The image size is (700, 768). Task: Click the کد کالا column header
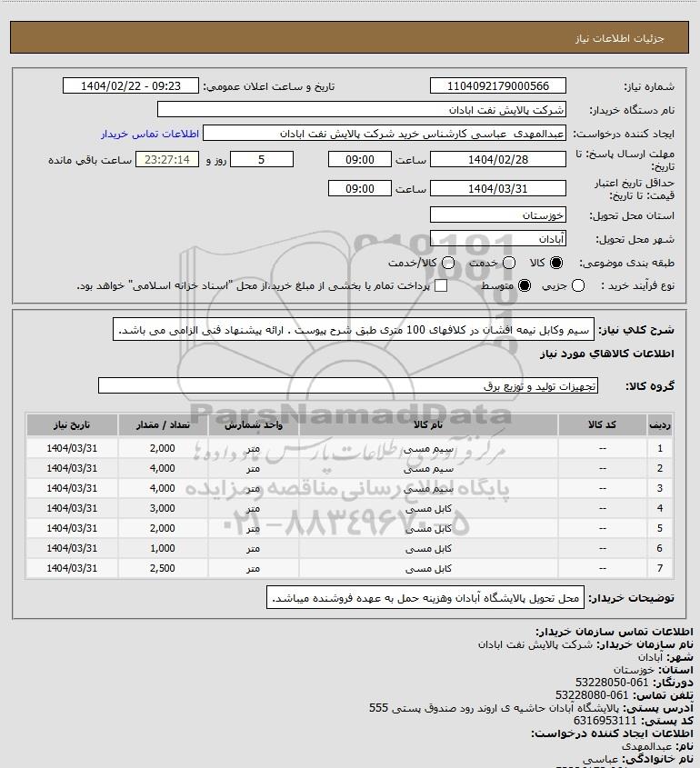point(602,424)
